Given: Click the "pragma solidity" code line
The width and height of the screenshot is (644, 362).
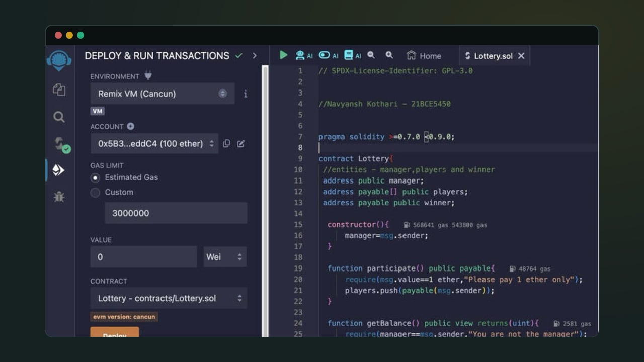Looking at the screenshot, I should click(x=386, y=137).
